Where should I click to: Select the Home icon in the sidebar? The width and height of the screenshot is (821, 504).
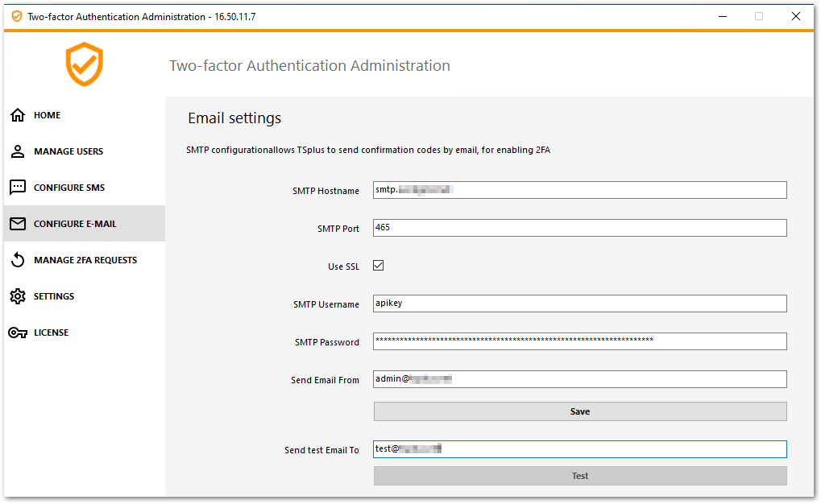(18, 115)
